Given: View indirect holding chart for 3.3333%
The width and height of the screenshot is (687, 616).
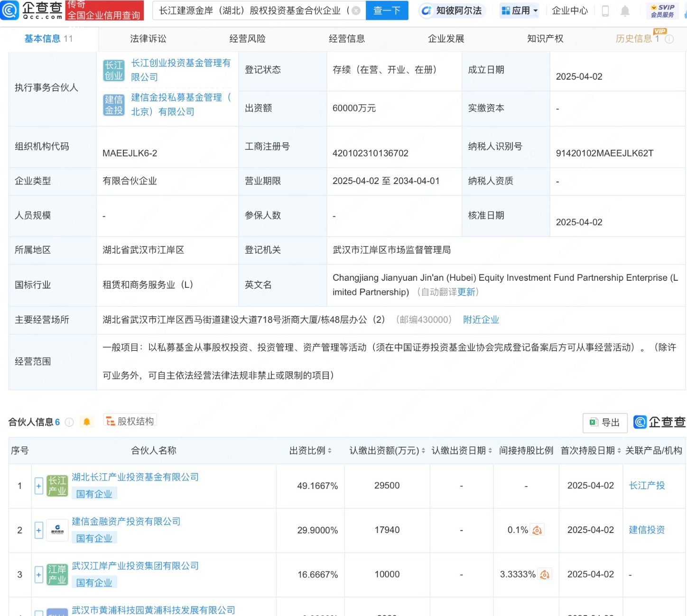Looking at the screenshot, I should coord(545,575).
